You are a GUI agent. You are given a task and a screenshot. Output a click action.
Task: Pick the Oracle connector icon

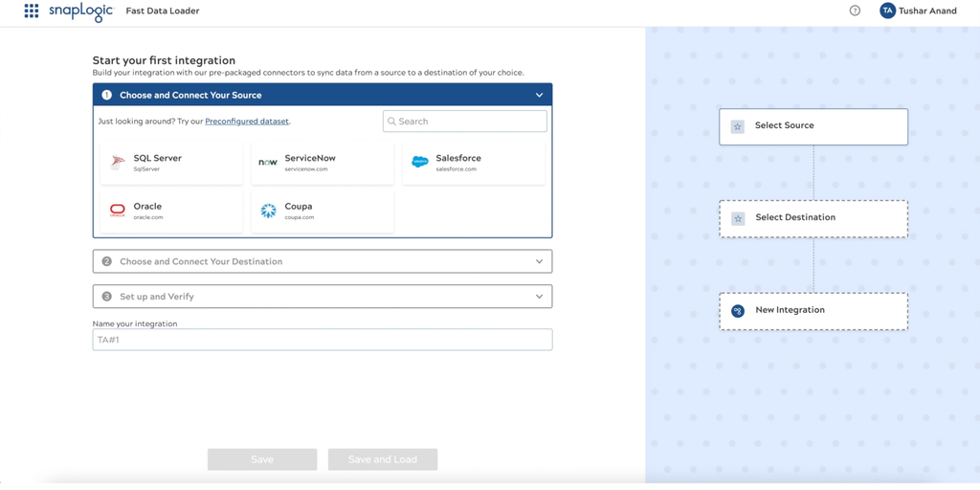tap(118, 211)
